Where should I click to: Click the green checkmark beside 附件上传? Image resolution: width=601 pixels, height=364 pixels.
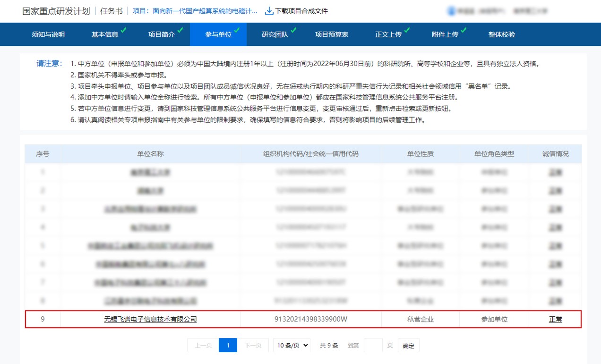[x=464, y=30]
